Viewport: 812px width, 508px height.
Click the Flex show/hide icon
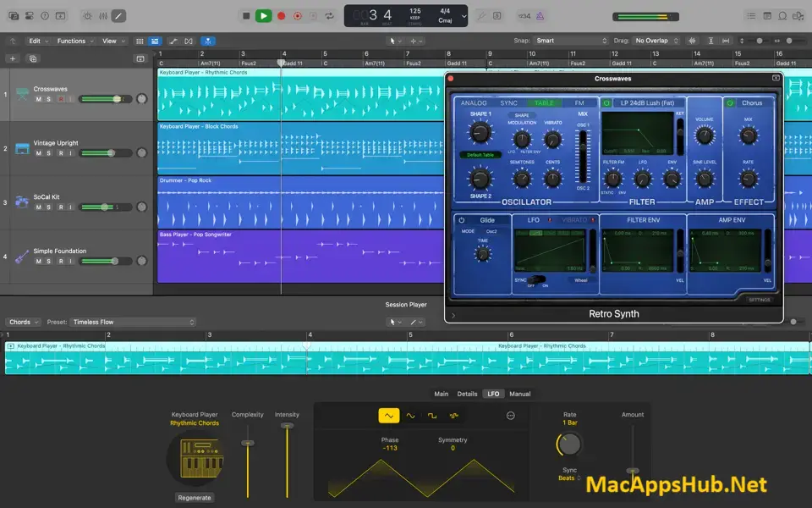click(189, 41)
